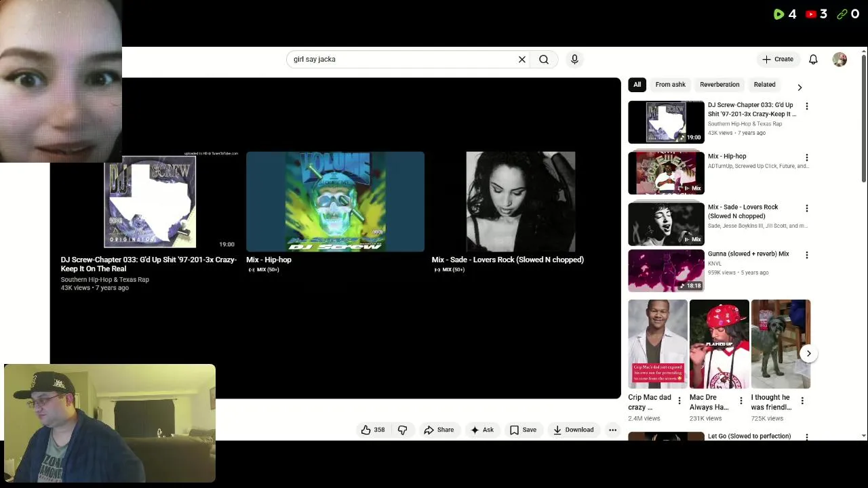Viewport: 868px width, 488px height.
Task: Open sidebar thumbnail of DJ Screw-Chapter 033
Action: pyautogui.click(x=666, y=122)
